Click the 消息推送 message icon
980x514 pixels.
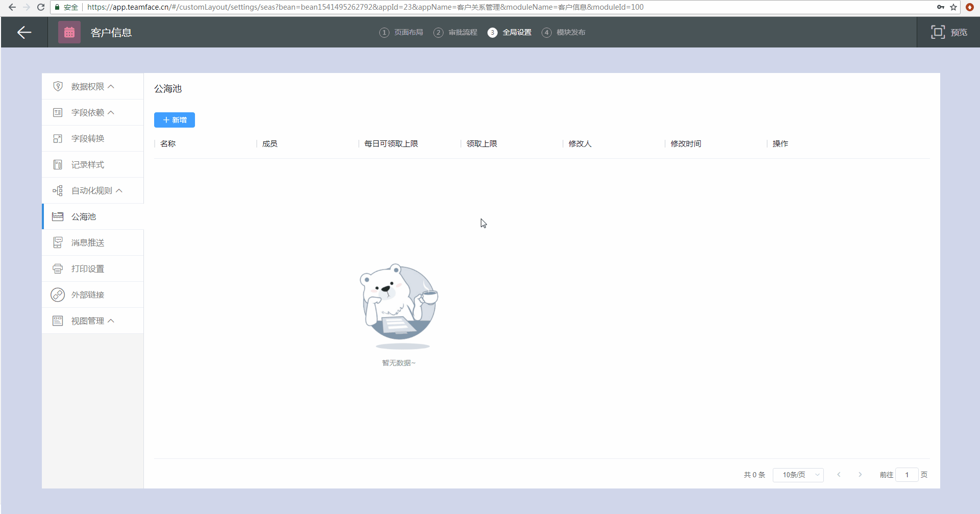58,242
